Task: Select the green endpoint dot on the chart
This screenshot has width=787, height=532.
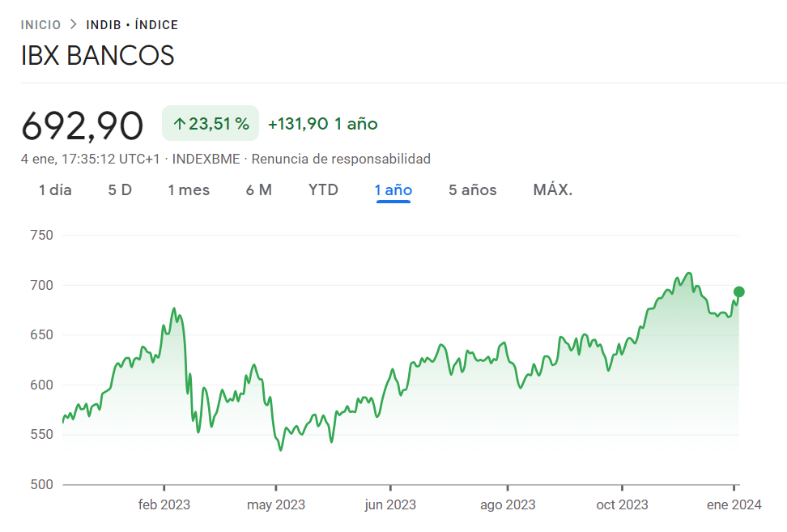Action: [740, 292]
